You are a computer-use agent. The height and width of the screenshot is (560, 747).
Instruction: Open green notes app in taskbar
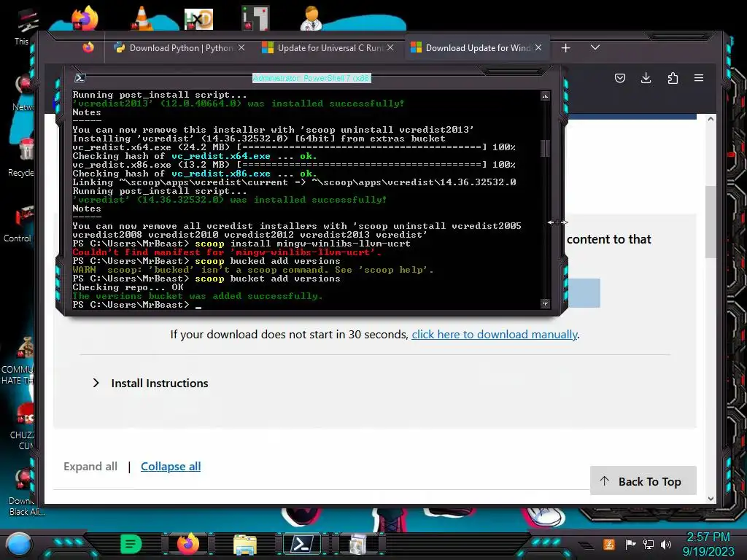pos(131,544)
